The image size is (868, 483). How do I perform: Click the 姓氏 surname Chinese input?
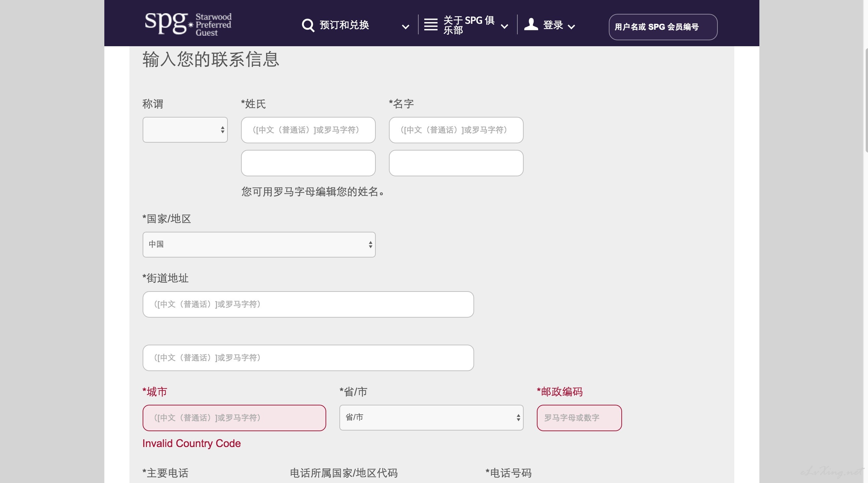click(x=308, y=130)
